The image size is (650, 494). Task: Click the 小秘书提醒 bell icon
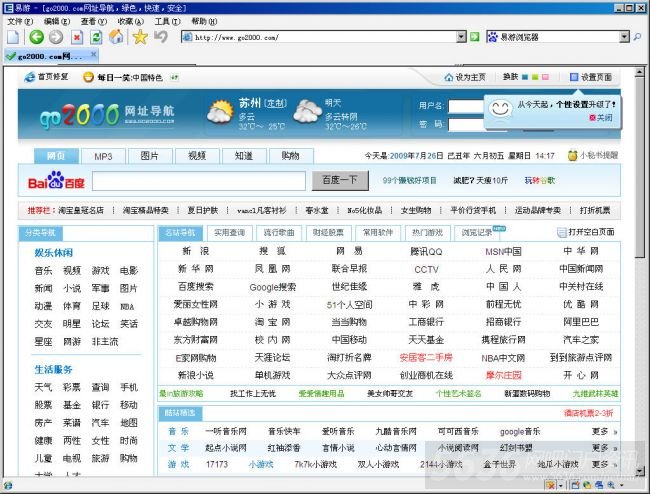click(572, 155)
